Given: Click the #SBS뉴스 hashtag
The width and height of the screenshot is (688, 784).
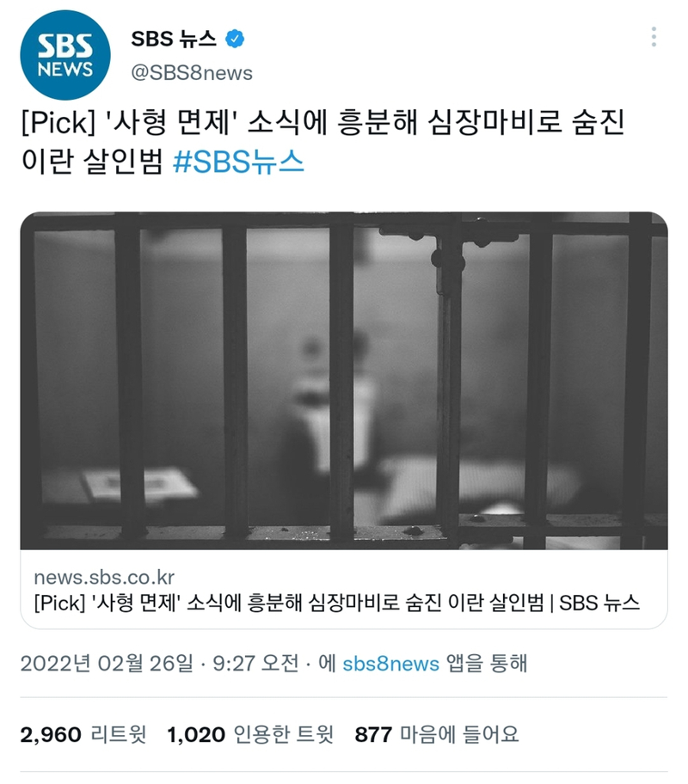Looking at the screenshot, I should tap(239, 162).
